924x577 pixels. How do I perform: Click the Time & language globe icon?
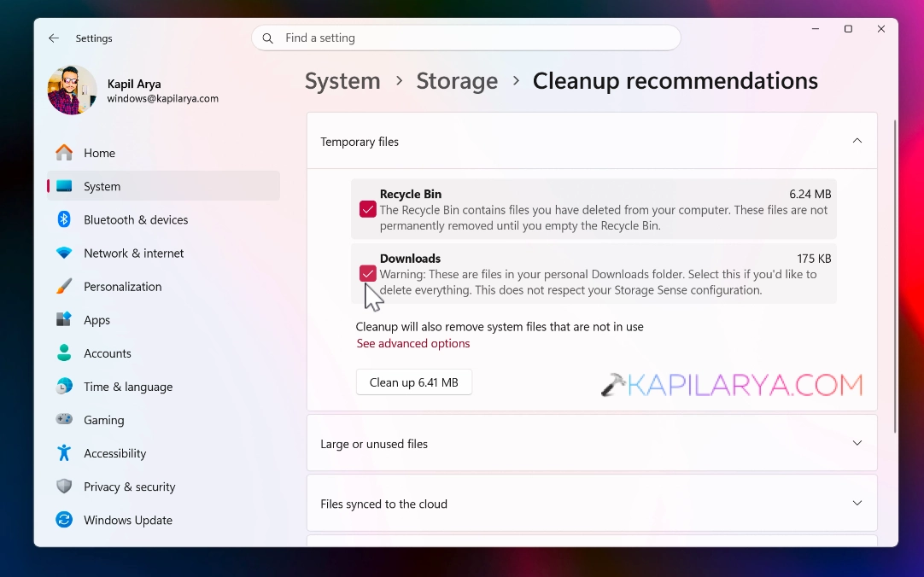coord(64,387)
